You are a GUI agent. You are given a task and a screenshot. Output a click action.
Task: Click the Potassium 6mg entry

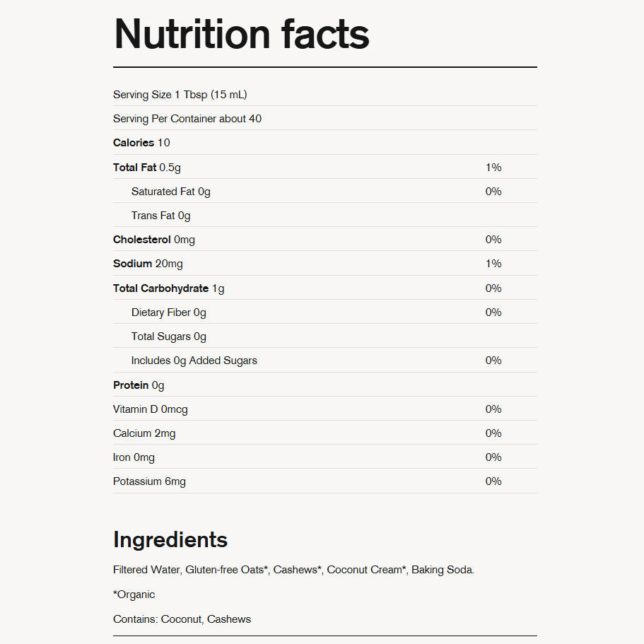pos(149,481)
